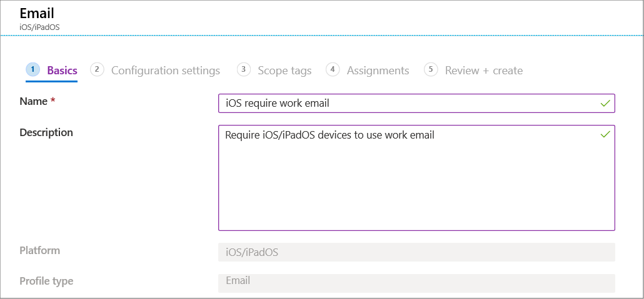The image size is (644, 299).
Task: Click the green checkmark in Description box
Action: (x=605, y=134)
